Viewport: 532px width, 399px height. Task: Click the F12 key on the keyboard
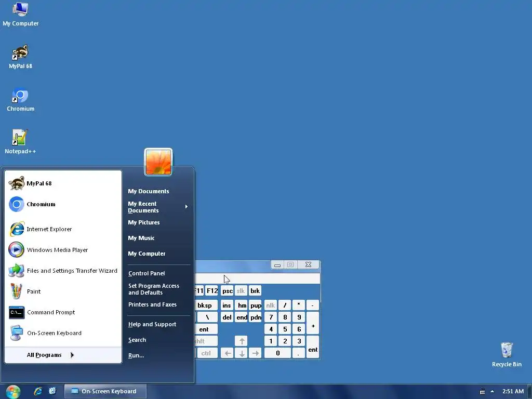click(x=212, y=291)
